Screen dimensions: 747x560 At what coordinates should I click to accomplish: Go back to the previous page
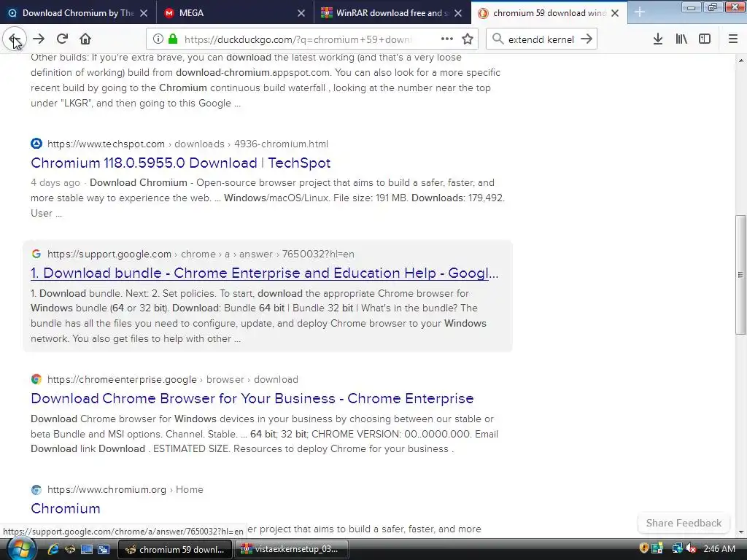tap(15, 39)
